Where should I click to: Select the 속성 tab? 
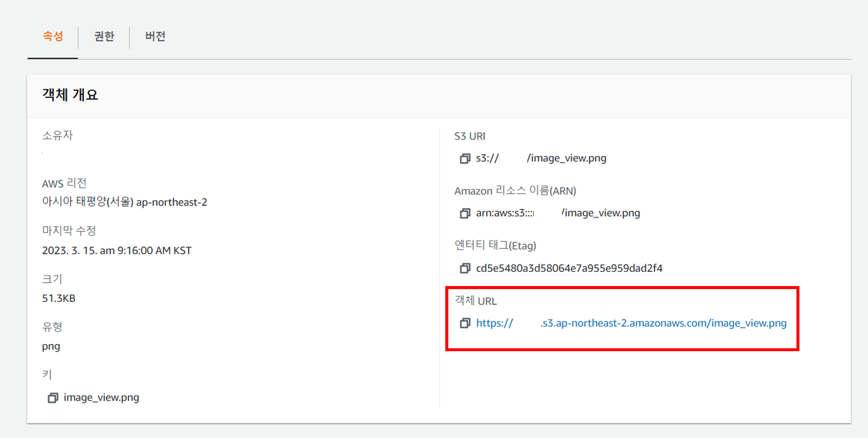(52, 37)
